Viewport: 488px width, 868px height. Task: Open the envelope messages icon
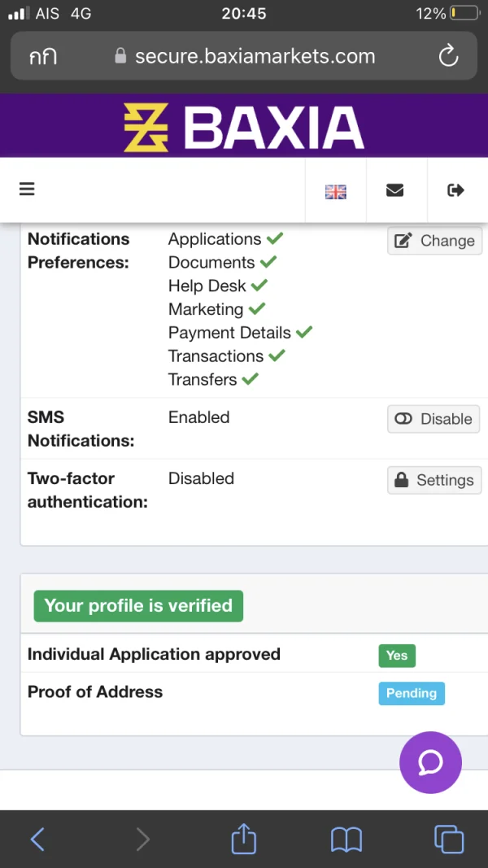tap(395, 190)
